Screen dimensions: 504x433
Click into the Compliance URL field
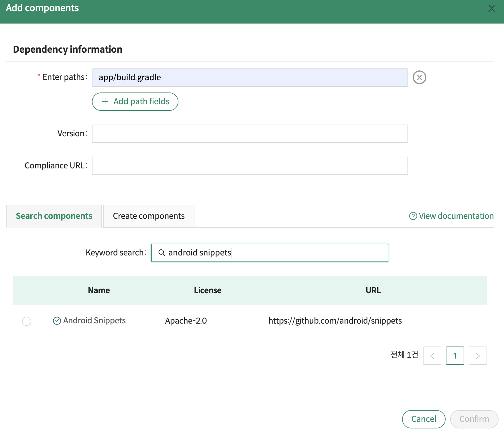(x=250, y=166)
